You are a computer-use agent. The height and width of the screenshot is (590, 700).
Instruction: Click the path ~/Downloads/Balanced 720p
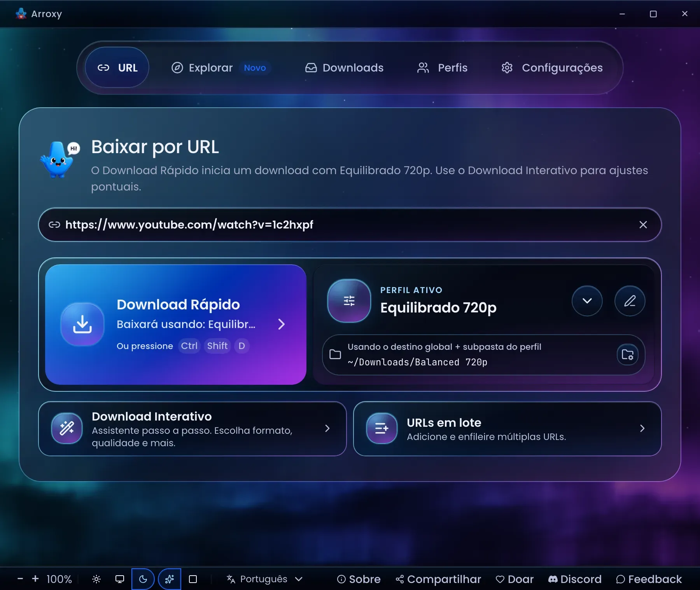(417, 362)
